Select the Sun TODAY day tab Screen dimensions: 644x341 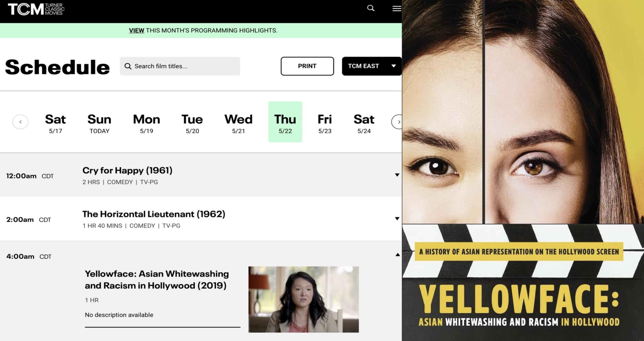(99, 123)
